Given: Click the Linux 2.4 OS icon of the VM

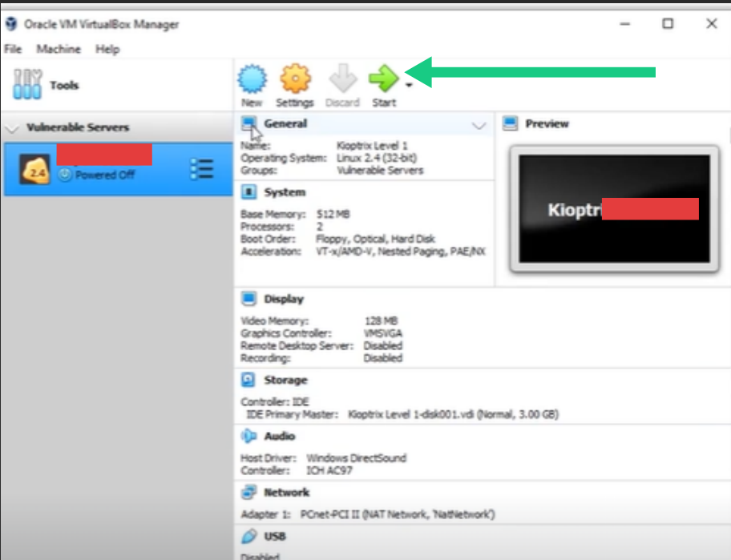Looking at the screenshot, I should 34,169.
